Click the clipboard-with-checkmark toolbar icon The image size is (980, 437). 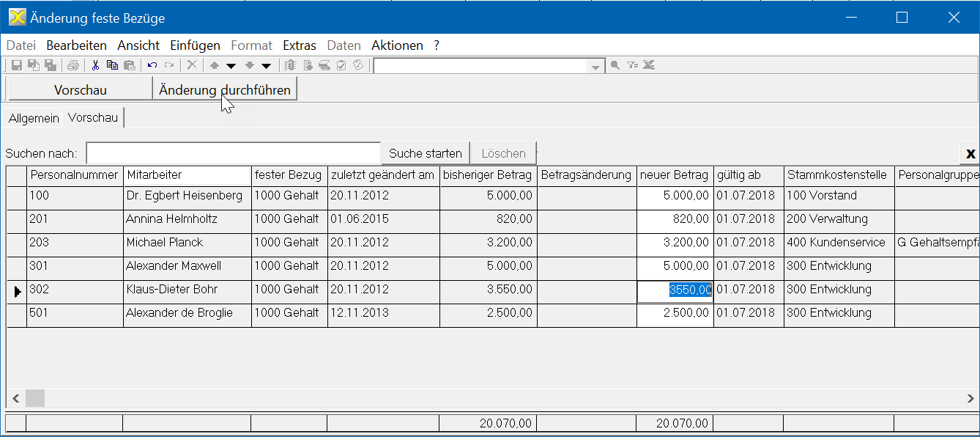click(x=341, y=65)
